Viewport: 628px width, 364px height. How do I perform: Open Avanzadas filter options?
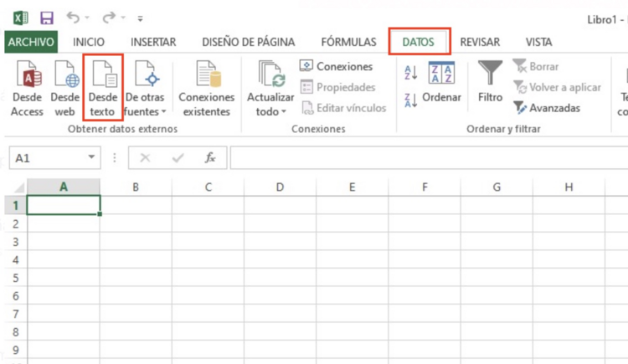(x=547, y=108)
